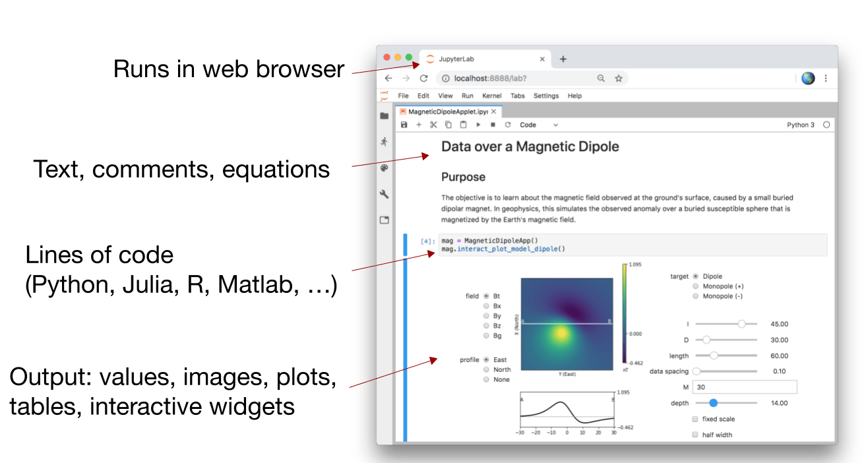The height and width of the screenshot is (463, 868).
Task: Click the M value input field
Action: click(744, 386)
